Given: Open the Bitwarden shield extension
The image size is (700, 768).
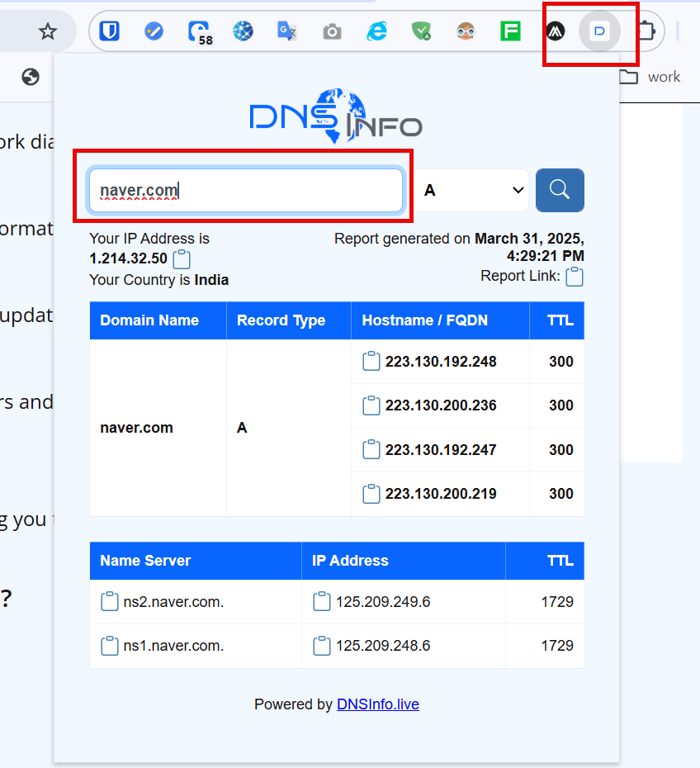Looking at the screenshot, I should (109, 31).
